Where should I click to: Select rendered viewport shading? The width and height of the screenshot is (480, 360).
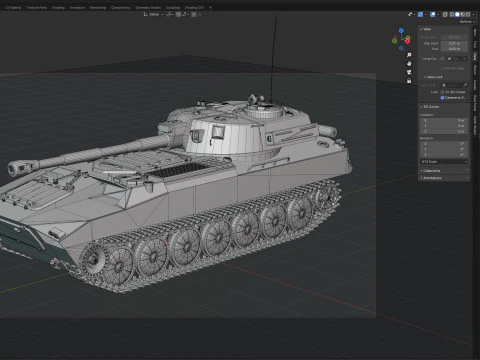pyautogui.click(x=468, y=14)
